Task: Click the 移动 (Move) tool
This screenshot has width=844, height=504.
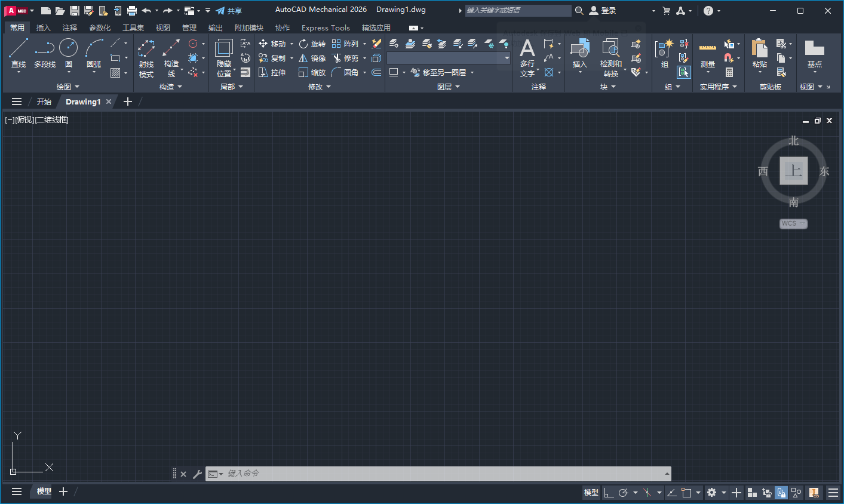Action: click(x=272, y=44)
